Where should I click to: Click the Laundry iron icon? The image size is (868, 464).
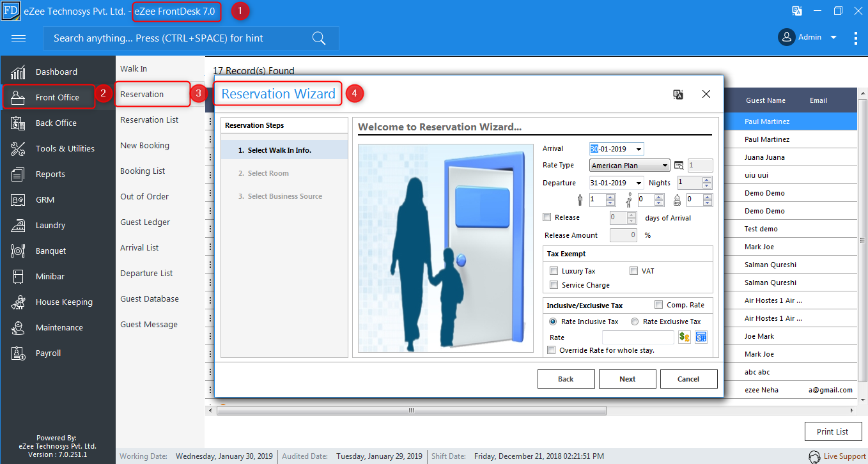click(18, 226)
